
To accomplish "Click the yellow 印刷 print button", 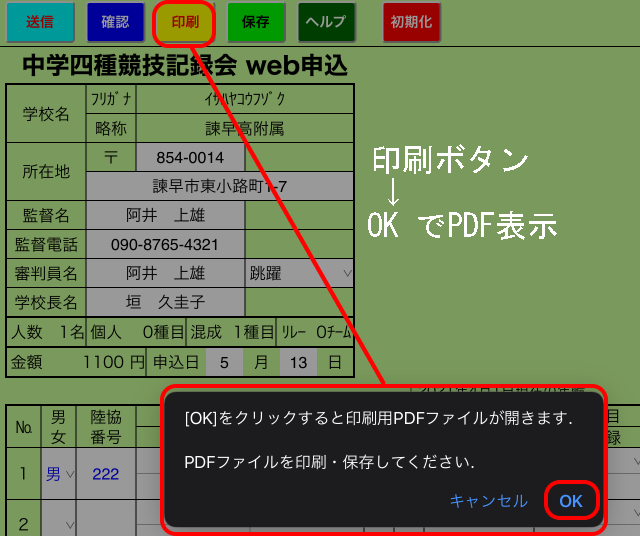I will pos(184,22).
